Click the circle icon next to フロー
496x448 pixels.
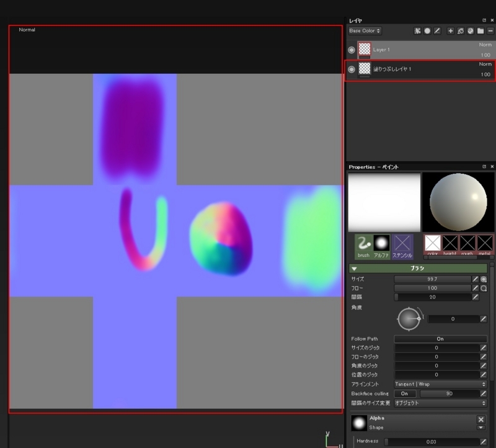point(484,288)
